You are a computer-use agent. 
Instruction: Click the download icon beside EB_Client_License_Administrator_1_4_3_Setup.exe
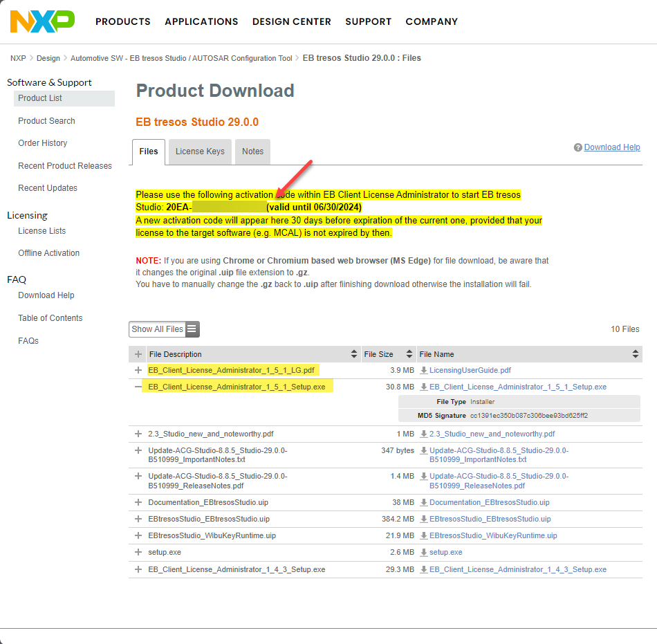[423, 569]
